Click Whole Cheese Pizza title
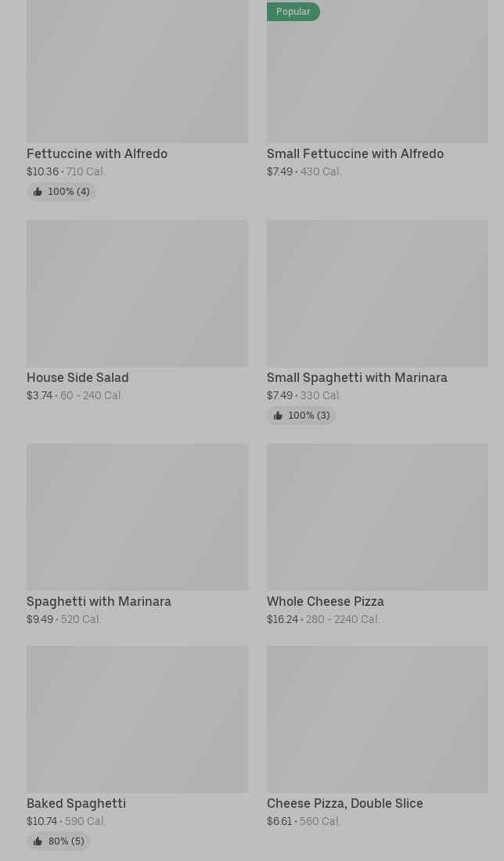 point(325,602)
